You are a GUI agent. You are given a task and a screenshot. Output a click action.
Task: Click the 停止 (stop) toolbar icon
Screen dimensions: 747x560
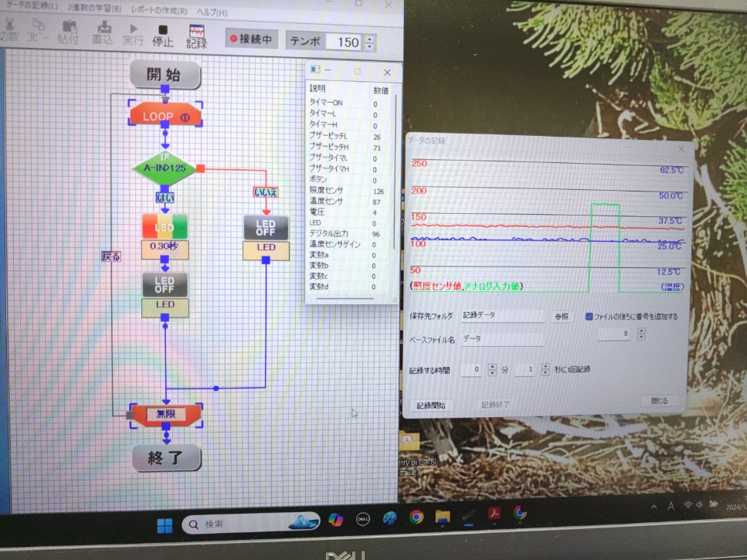pyautogui.click(x=162, y=34)
